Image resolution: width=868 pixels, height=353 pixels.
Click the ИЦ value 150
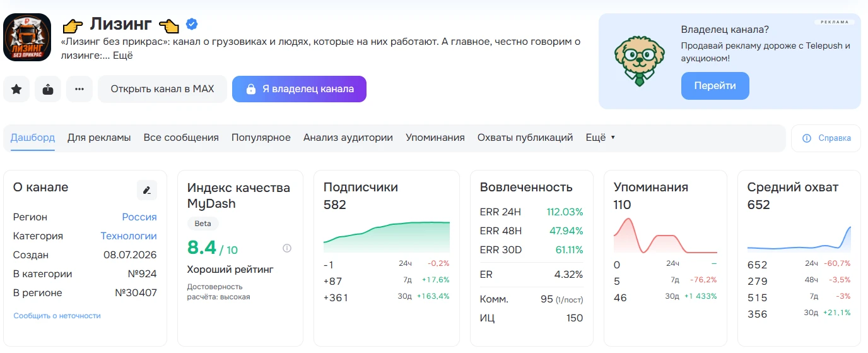(575, 318)
